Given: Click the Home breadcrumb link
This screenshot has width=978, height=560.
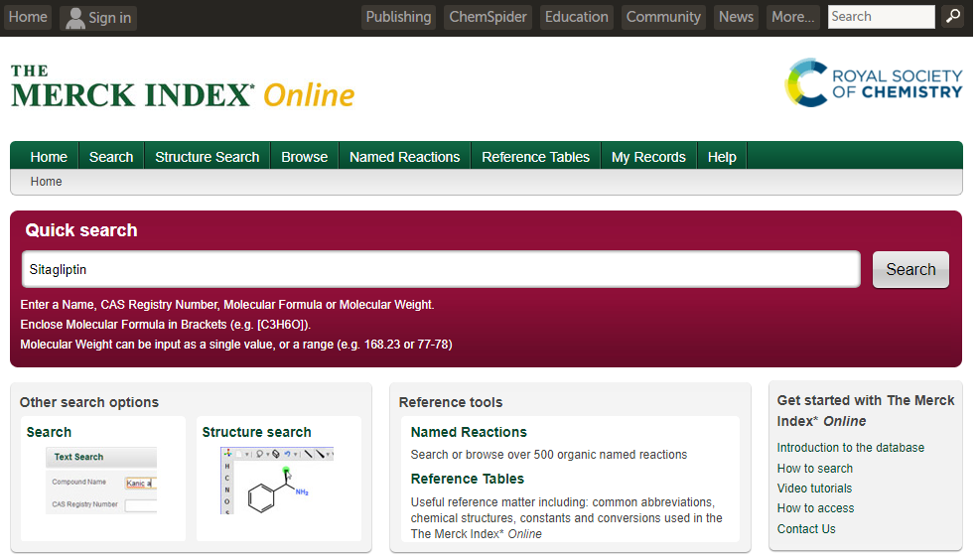Looking at the screenshot, I should (x=46, y=182).
